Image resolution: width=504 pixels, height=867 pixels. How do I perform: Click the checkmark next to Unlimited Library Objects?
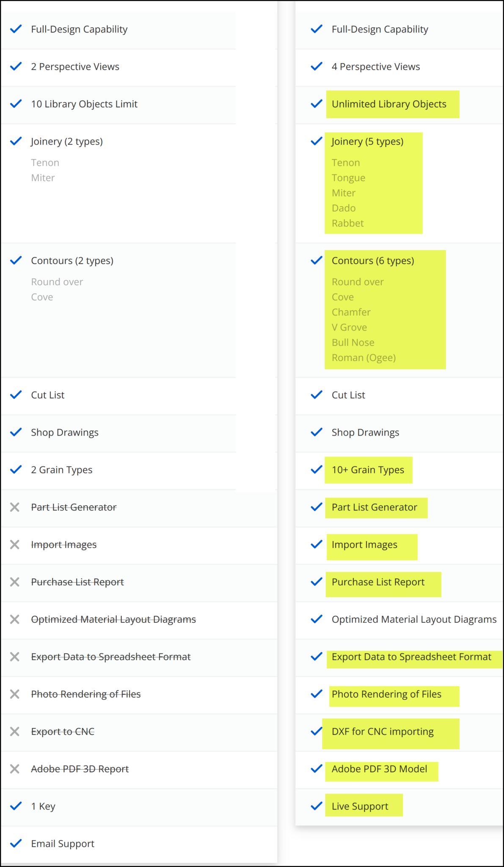(x=317, y=104)
